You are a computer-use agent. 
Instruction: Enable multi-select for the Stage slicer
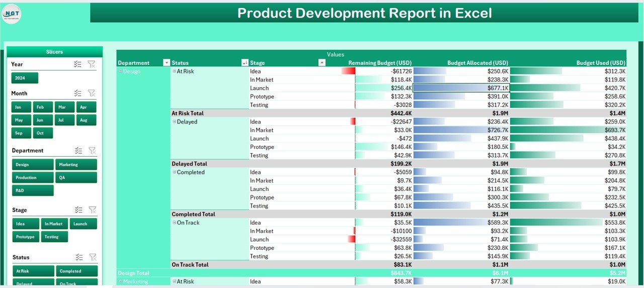[78, 210]
